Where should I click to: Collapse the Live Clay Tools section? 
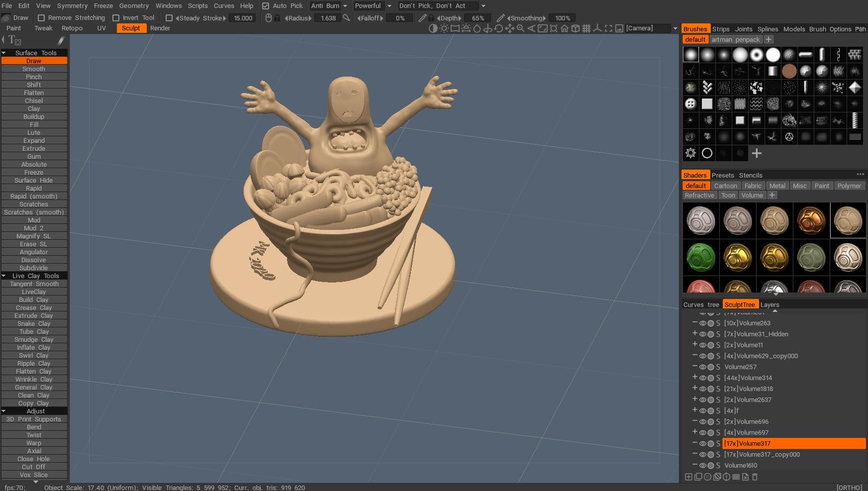[x=4, y=276]
